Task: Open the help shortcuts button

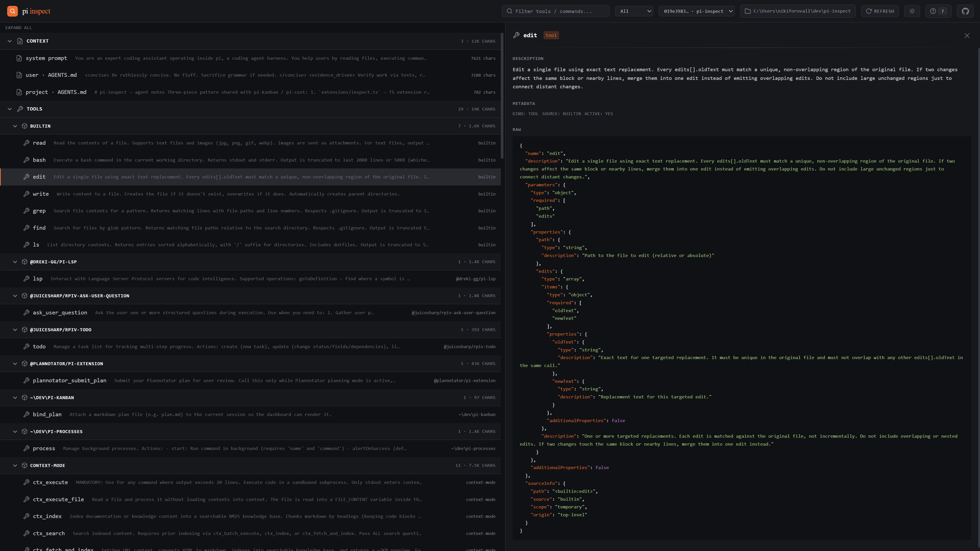Action: [938, 11]
